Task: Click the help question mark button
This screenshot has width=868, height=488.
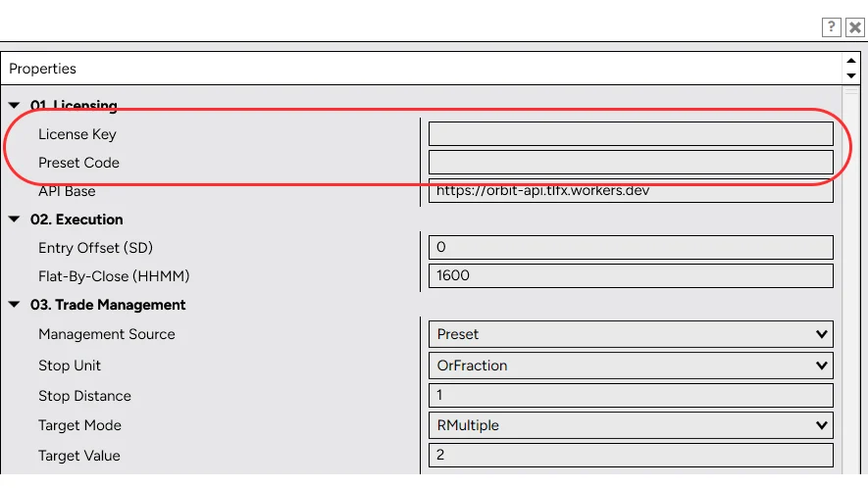Action: click(831, 27)
